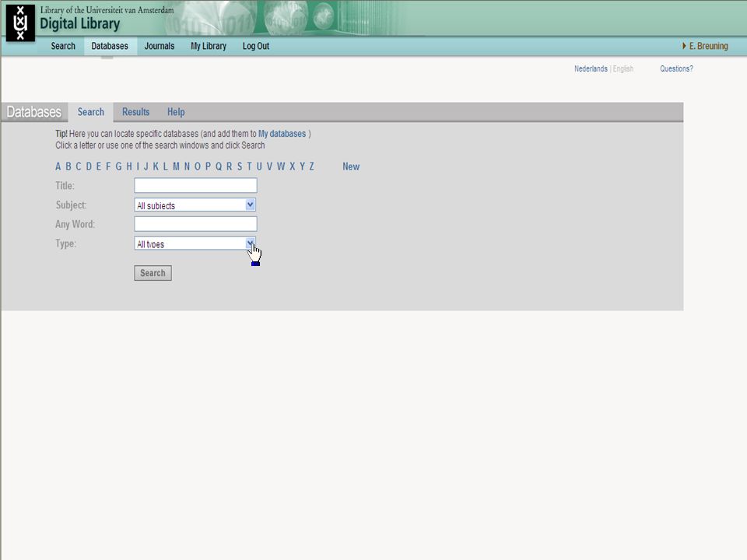This screenshot has width=747, height=560.
Task: Browse databases starting with letter U
Action: click(259, 166)
